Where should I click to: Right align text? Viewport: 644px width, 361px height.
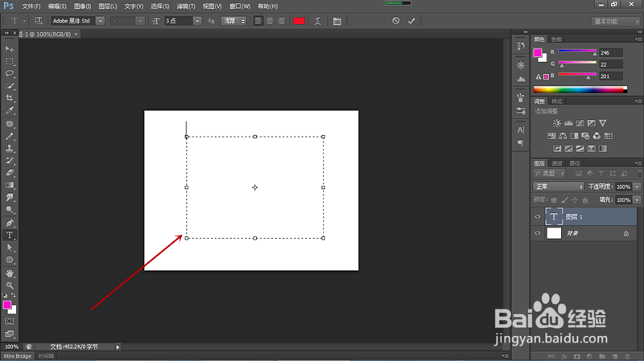point(281,21)
